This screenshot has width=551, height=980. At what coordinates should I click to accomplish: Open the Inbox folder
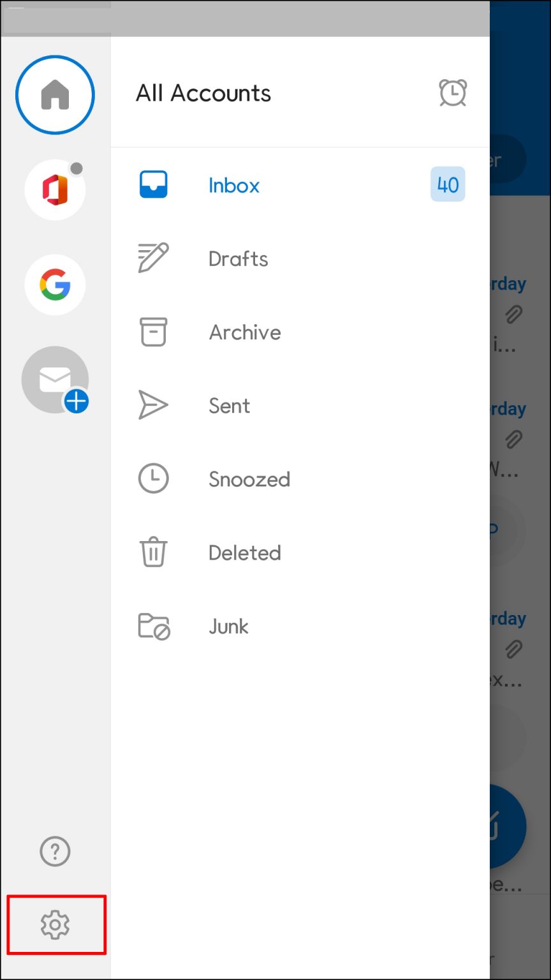pos(234,185)
